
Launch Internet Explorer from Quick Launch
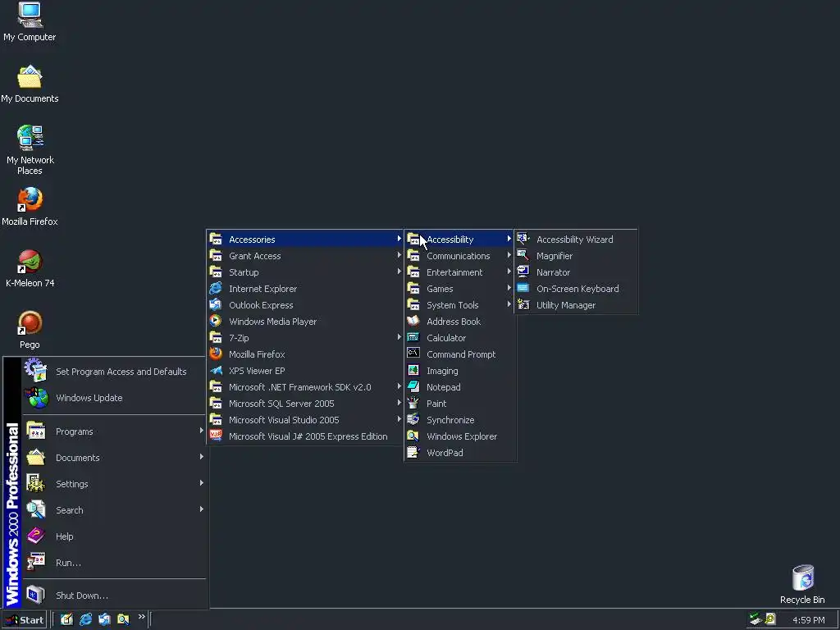[85, 620]
